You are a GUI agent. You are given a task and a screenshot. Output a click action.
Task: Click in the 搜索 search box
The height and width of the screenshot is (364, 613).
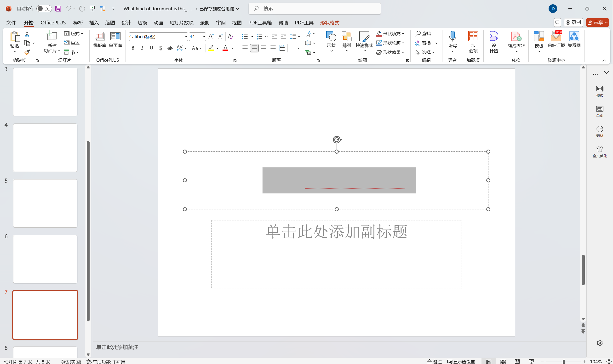click(315, 9)
